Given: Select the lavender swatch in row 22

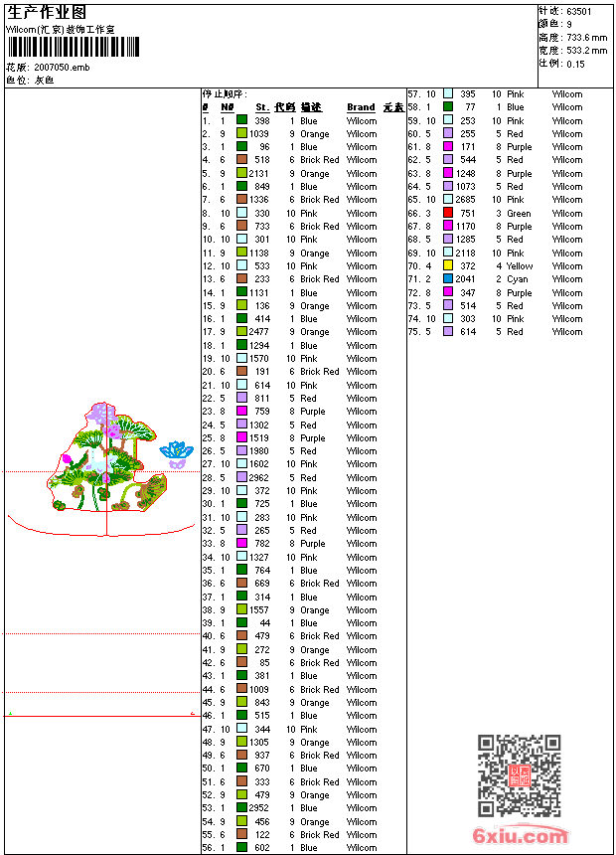Looking at the screenshot, I should 241,398.
